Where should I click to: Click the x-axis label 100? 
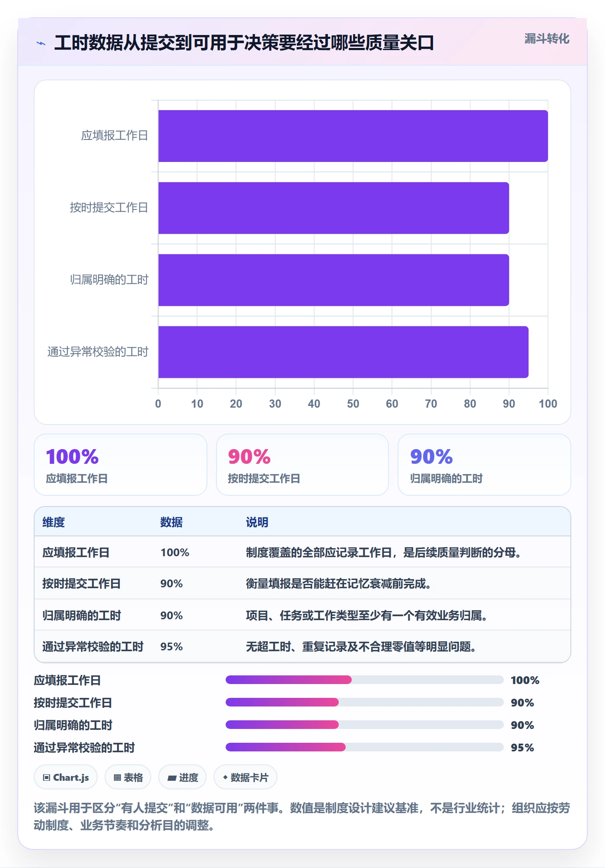pos(548,404)
